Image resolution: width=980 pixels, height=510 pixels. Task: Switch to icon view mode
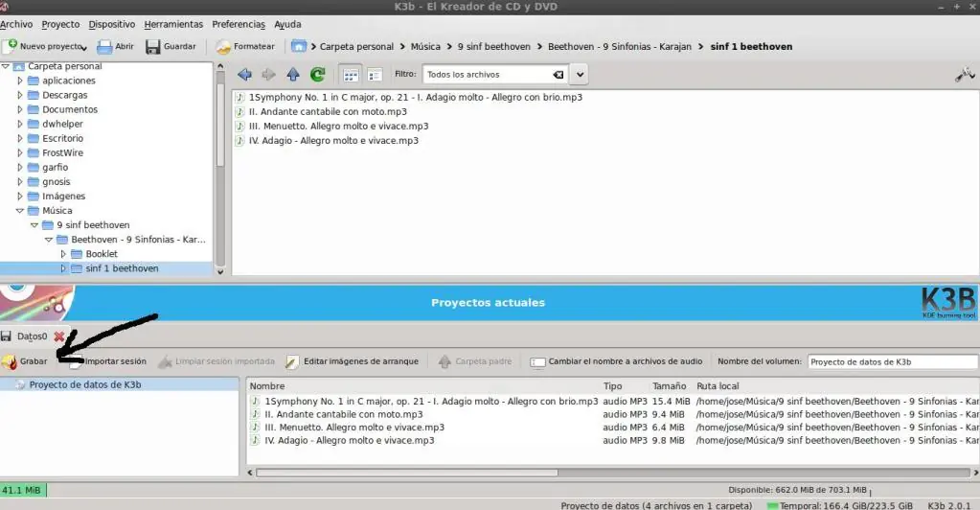(351, 75)
